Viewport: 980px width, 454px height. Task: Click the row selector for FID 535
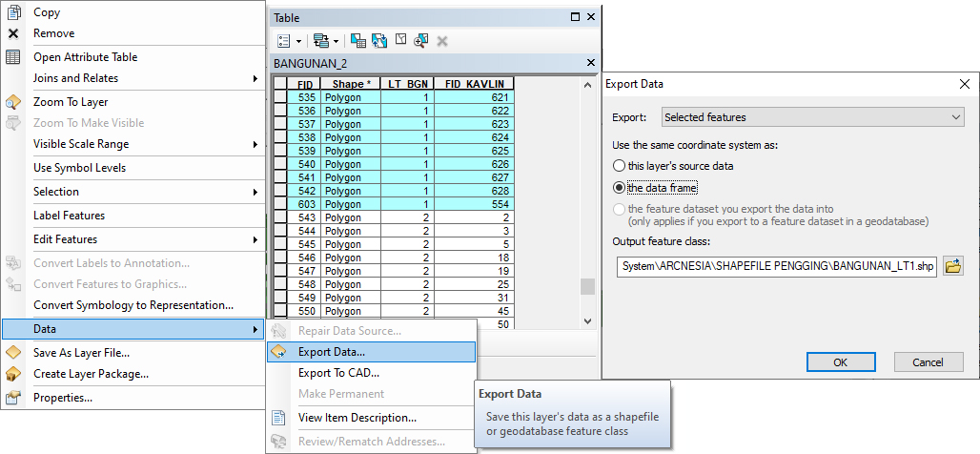[280, 97]
